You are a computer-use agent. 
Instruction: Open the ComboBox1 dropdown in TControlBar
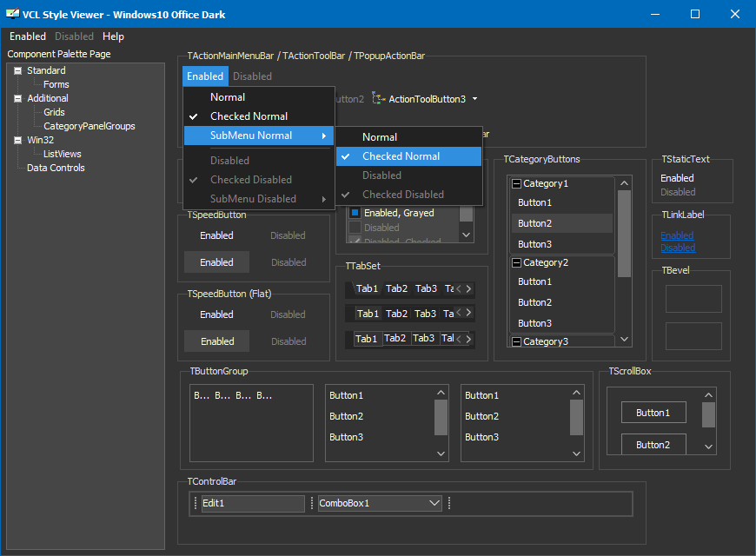pyautogui.click(x=434, y=503)
